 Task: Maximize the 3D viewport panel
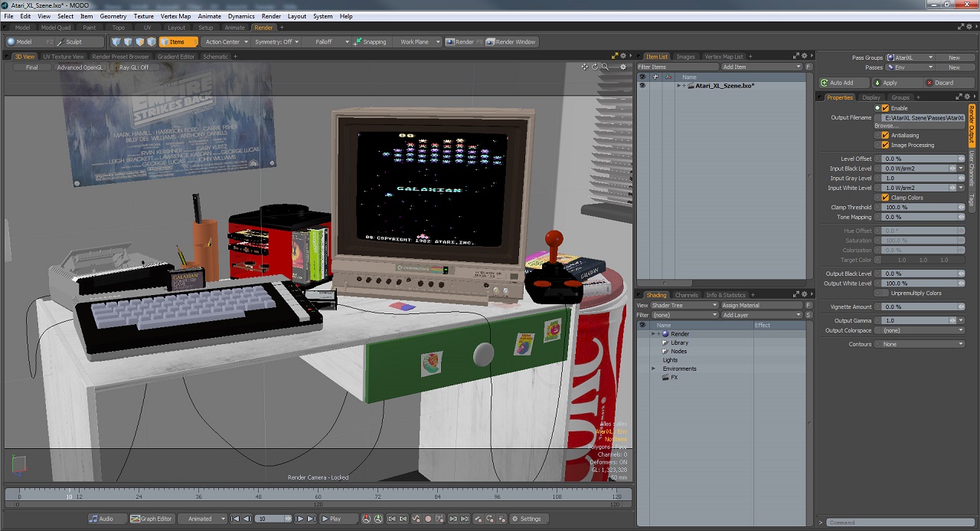[x=615, y=56]
